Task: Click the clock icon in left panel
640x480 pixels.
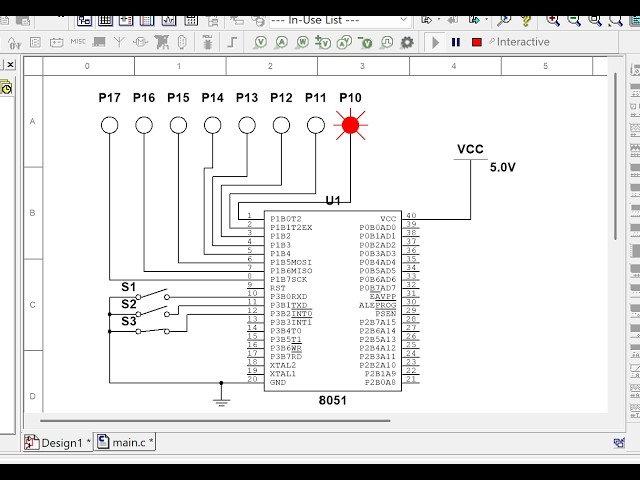Action: tap(6, 88)
